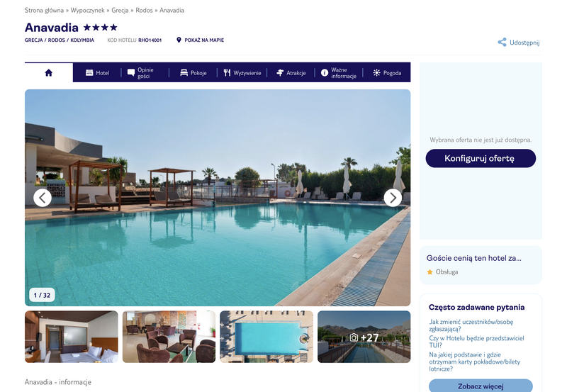Open the +27 more photos thumbnail
Screen dimensions: 567x392
(x=364, y=337)
